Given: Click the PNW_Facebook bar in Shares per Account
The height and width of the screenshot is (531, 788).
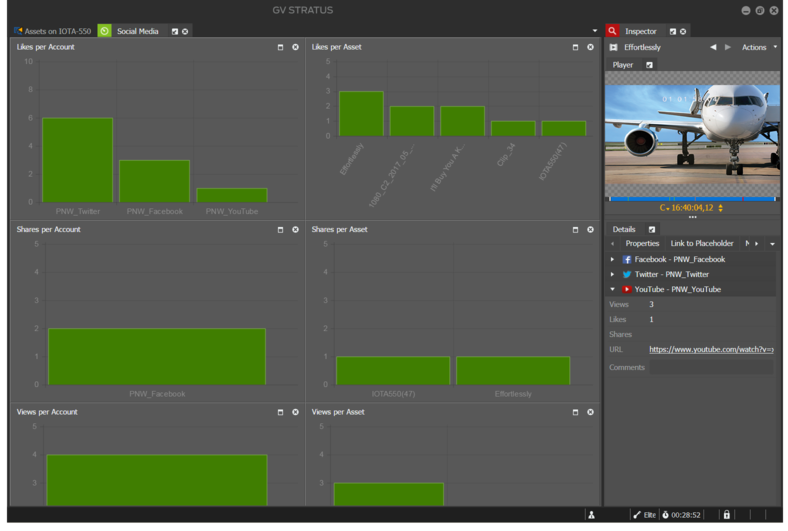Looking at the screenshot, I should click(x=157, y=357).
